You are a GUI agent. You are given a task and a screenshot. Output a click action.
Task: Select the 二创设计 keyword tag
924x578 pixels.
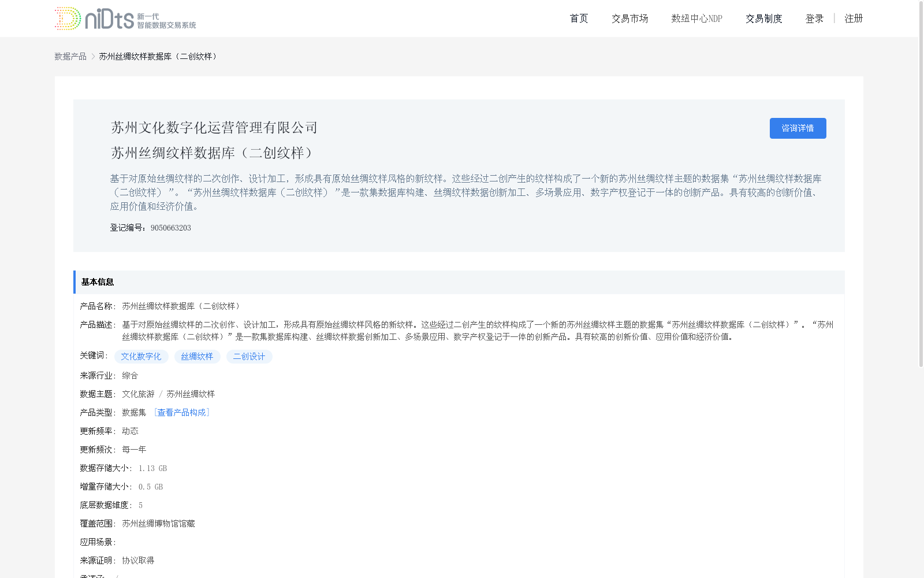click(x=249, y=357)
